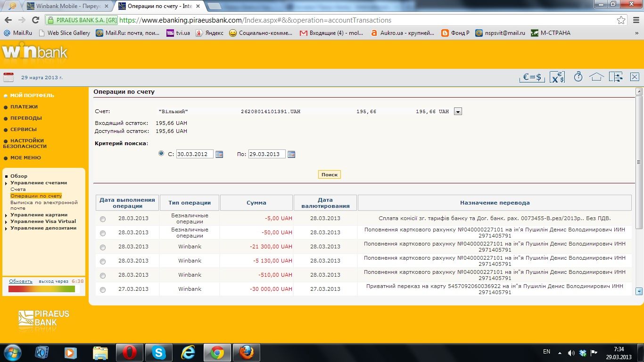Open calendar picker next to start date

[219, 154]
